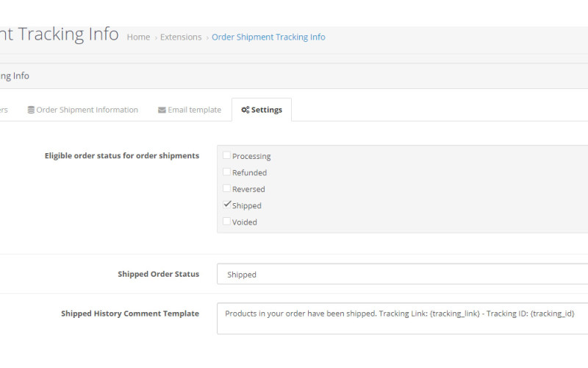Click the Shipped History Comment Template label

(x=129, y=314)
